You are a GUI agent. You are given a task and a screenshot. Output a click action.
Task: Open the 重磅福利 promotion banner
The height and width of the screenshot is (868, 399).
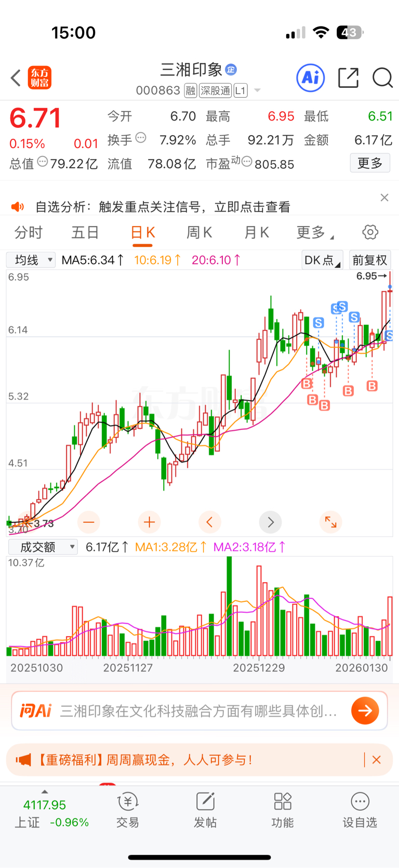[x=199, y=760]
